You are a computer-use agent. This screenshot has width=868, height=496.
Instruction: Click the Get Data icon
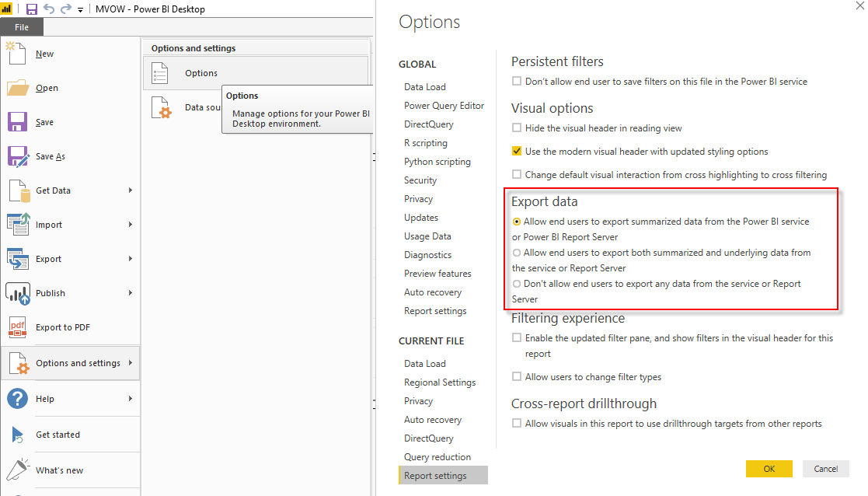[x=19, y=190]
